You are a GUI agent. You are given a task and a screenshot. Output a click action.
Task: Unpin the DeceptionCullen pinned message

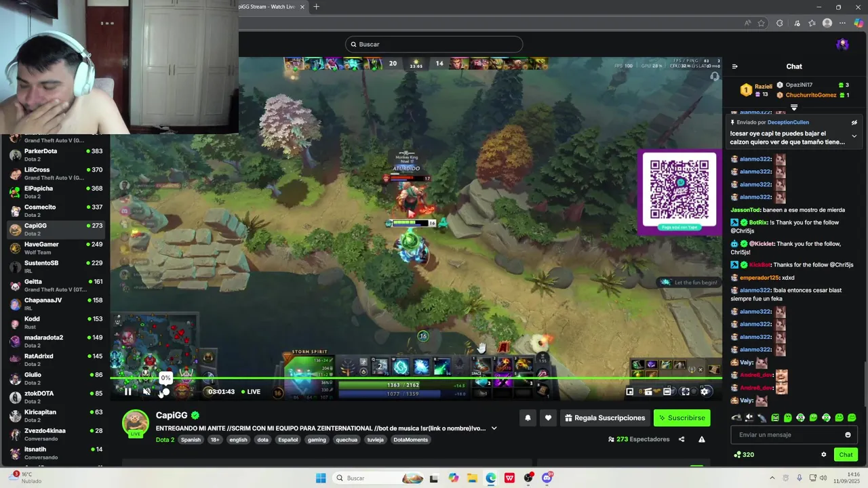[854, 123]
